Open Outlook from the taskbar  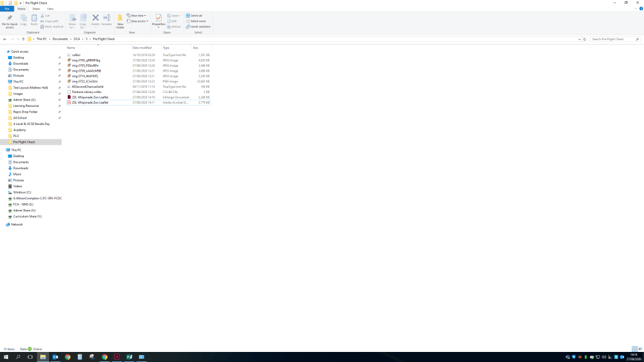[x=55, y=357]
